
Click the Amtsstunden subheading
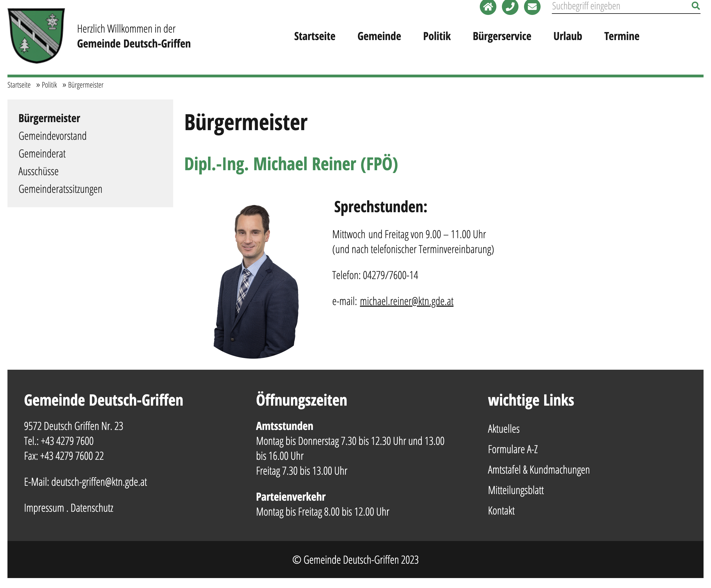pyautogui.click(x=285, y=426)
